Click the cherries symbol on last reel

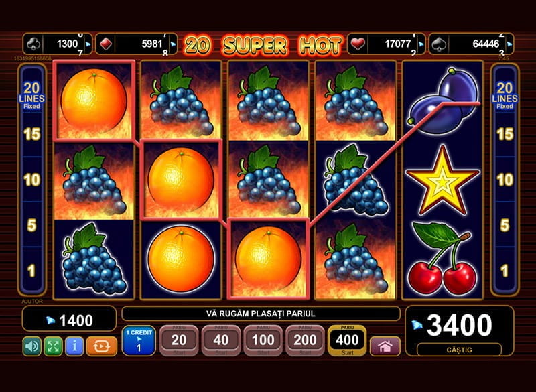coord(442,259)
